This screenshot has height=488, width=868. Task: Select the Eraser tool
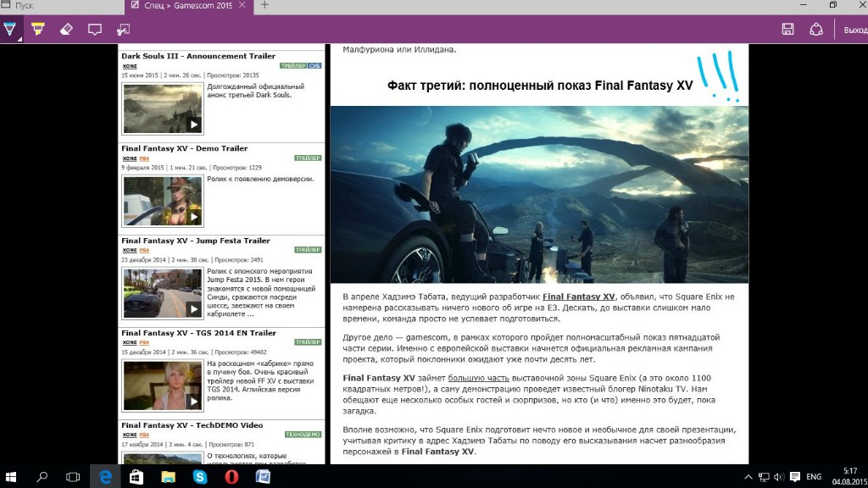(x=66, y=29)
